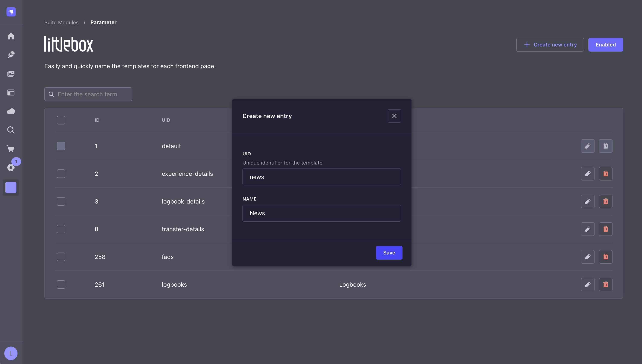The height and width of the screenshot is (364, 642).
Task: Click the Create new entry button
Action: pos(550,45)
